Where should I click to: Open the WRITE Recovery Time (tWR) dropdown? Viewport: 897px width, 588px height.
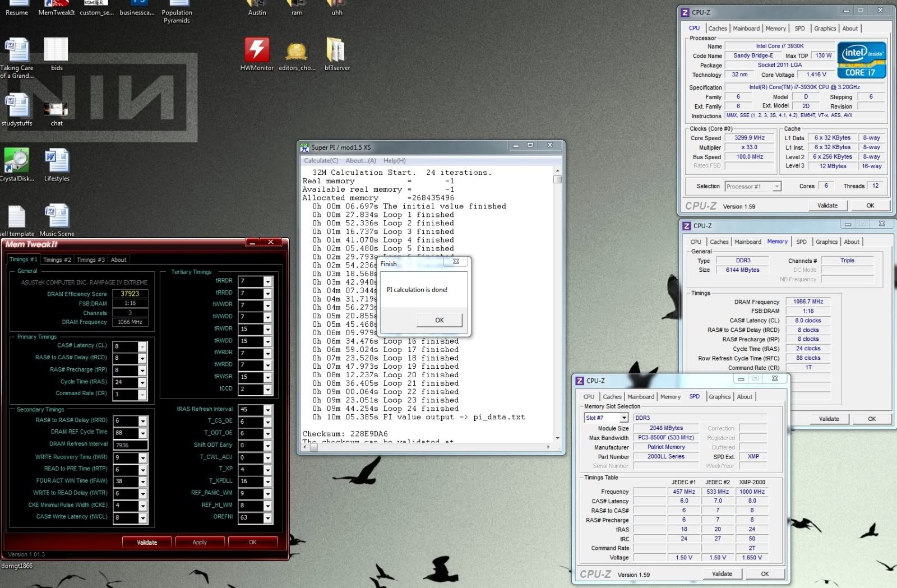[x=142, y=457]
